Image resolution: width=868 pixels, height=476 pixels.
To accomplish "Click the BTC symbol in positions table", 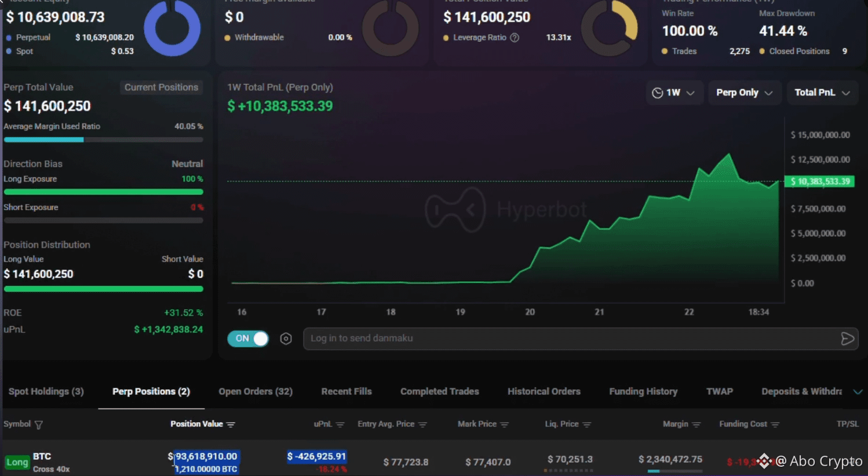I will (x=42, y=456).
